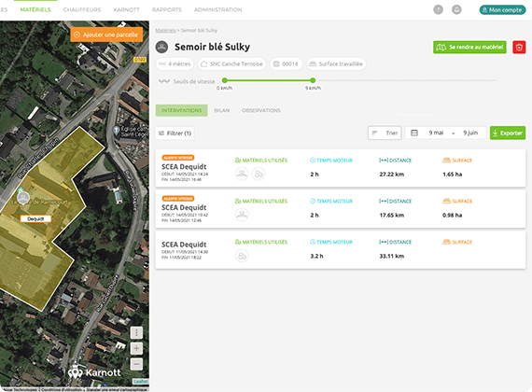Open the SCEA Dequidt intervention started 11/05/2021
This screenshot has height=392, width=532.
(x=341, y=250)
